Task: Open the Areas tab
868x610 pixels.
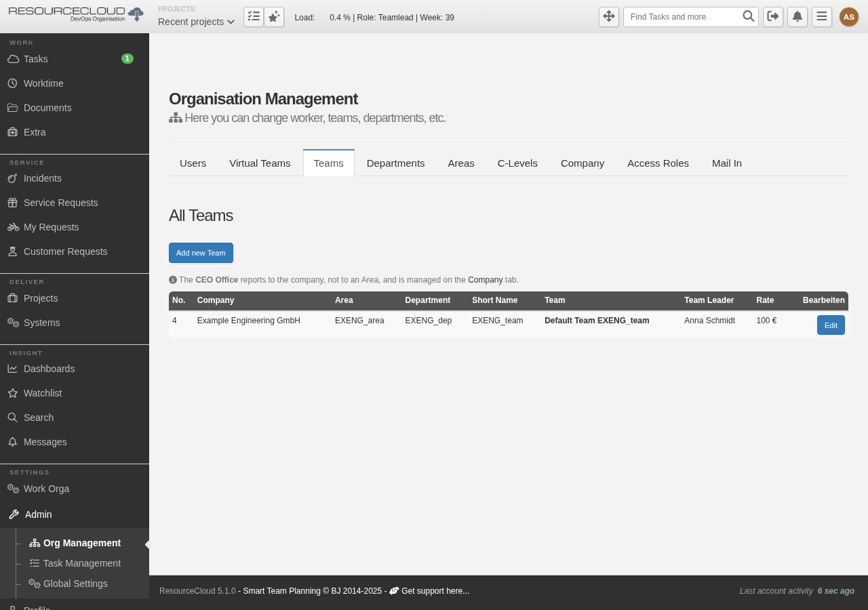Action: click(x=461, y=163)
